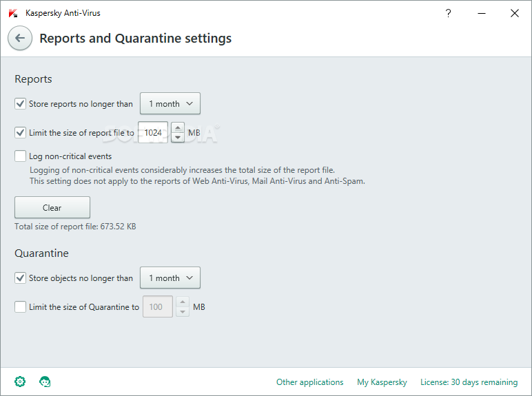Minimize the Kaspersky Anti-Virus window
The width and height of the screenshot is (532, 396).
pos(482,13)
